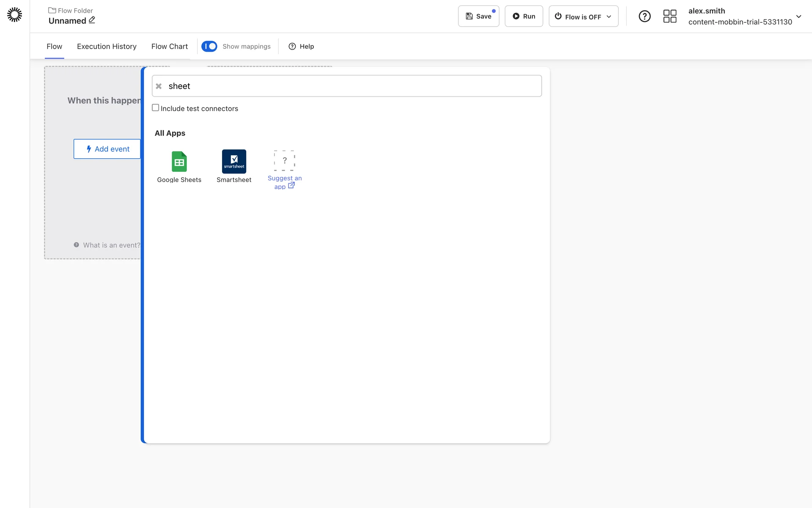Toggle the Show mappings switch
Image resolution: width=812 pixels, height=508 pixels.
click(x=209, y=46)
